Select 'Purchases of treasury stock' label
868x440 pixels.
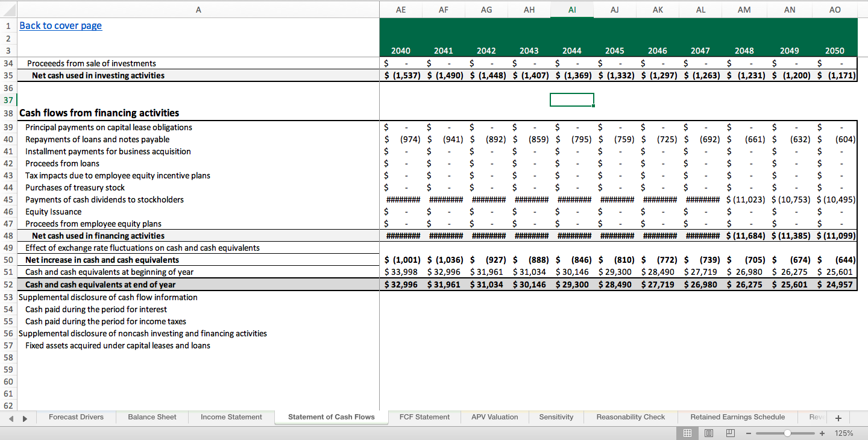[75, 187]
